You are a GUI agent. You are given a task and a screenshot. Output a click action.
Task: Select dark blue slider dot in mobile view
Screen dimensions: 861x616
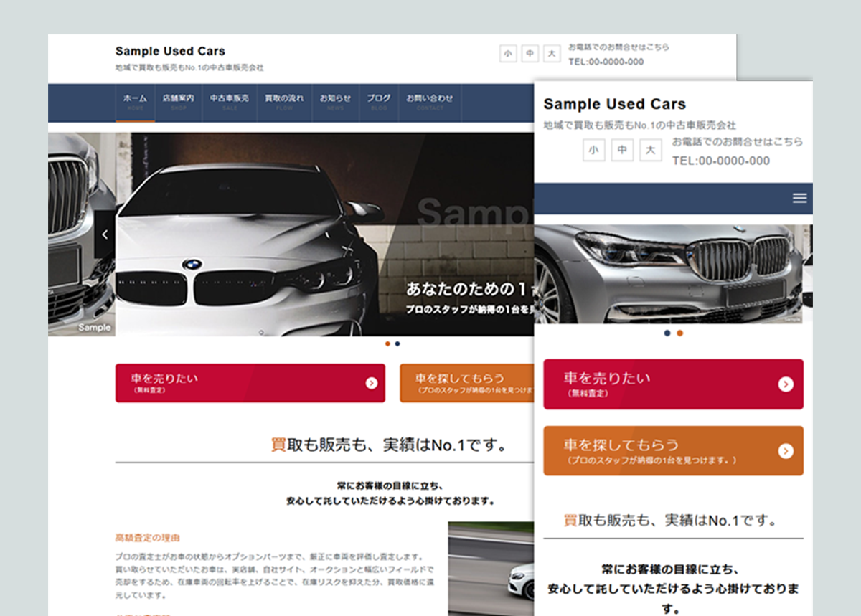click(x=667, y=333)
